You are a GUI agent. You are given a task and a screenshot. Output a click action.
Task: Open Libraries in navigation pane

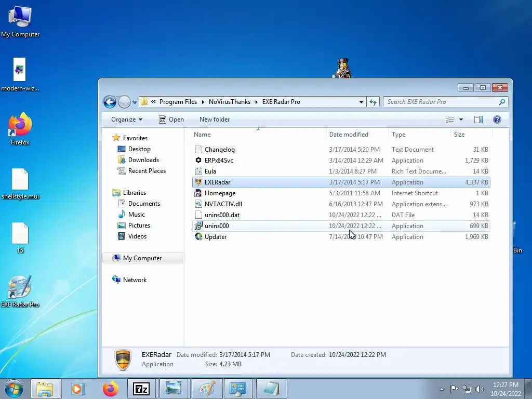(x=129, y=192)
